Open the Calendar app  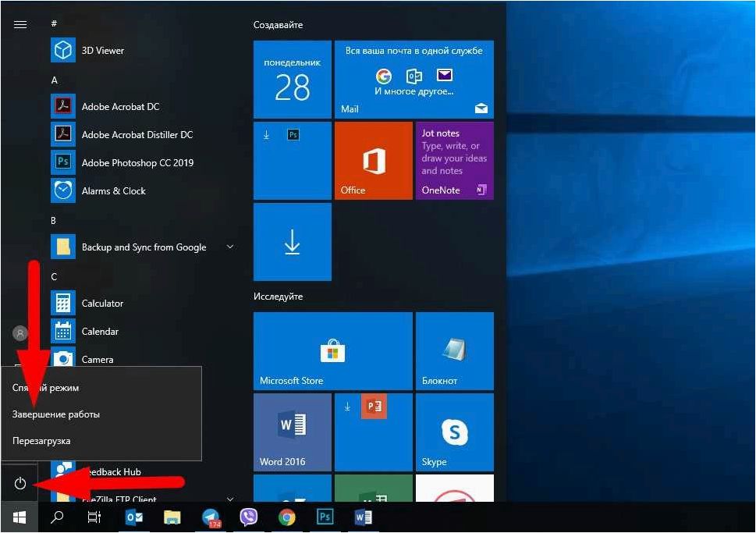click(144, 332)
